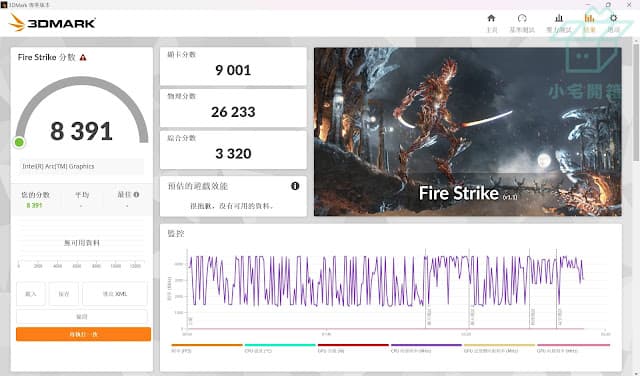Click the 3DMark logo

tap(52, 22)
